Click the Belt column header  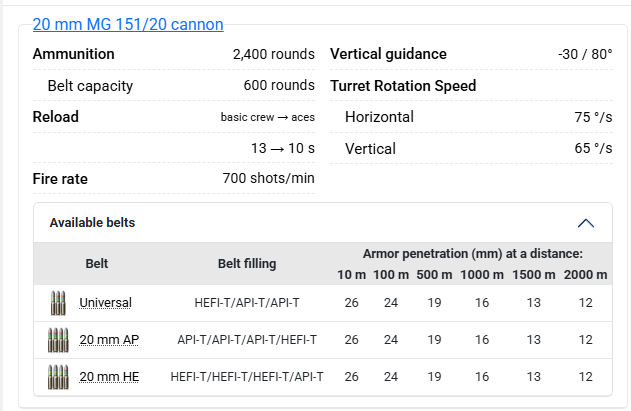tap(97, 264)
